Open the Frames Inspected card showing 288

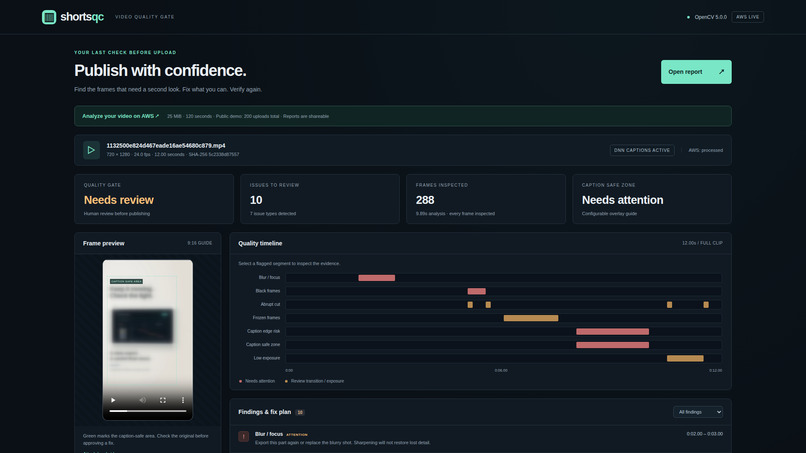tap(486, 199)
